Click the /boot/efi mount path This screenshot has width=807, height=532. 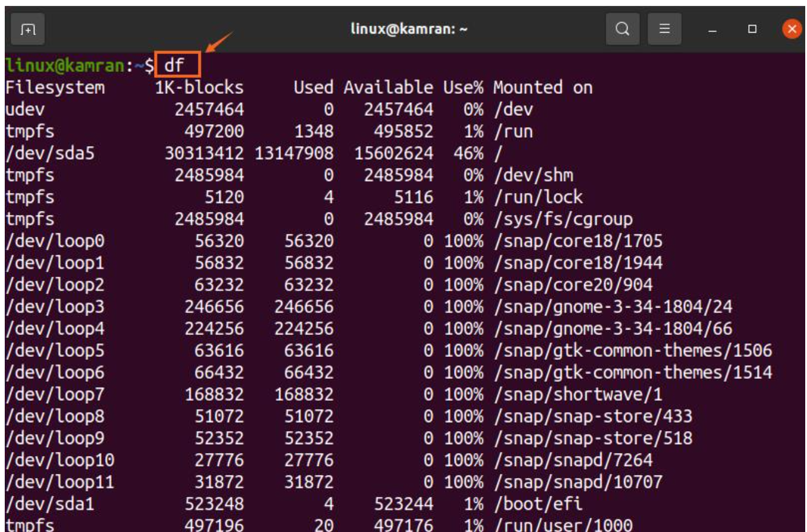coord(538,504)
